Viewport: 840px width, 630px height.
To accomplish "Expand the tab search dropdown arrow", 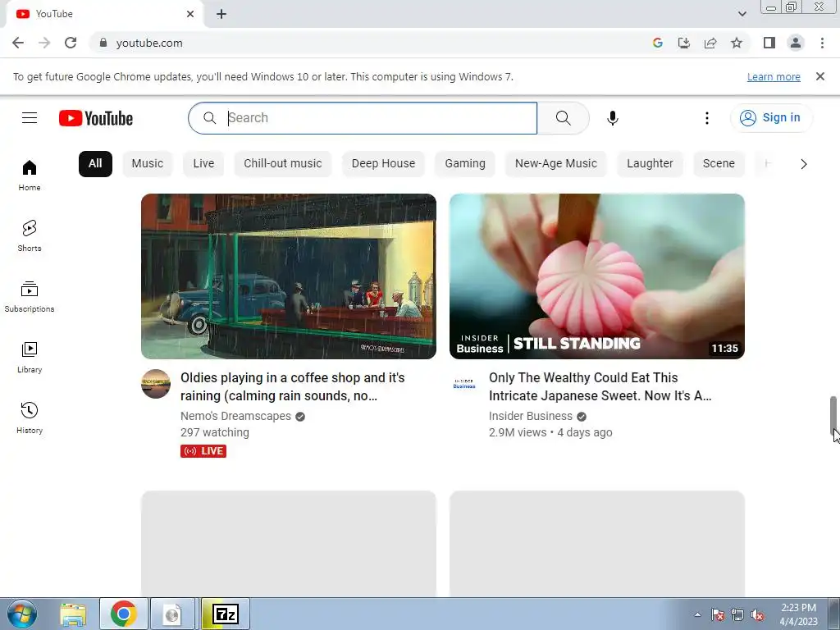I will [x=742, y=14].
